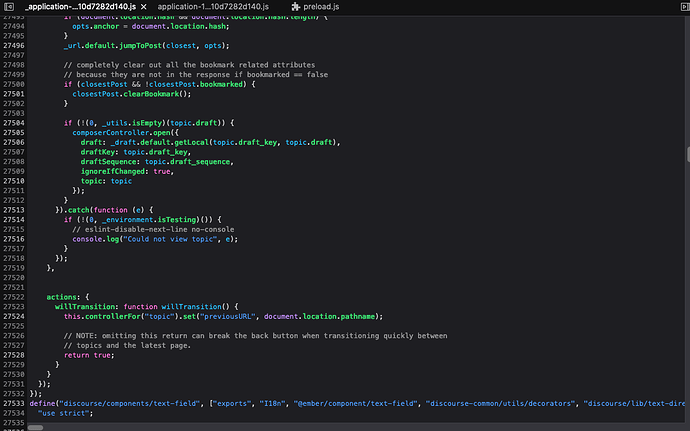Click the define keyword on line 27533

coord(42,404)
